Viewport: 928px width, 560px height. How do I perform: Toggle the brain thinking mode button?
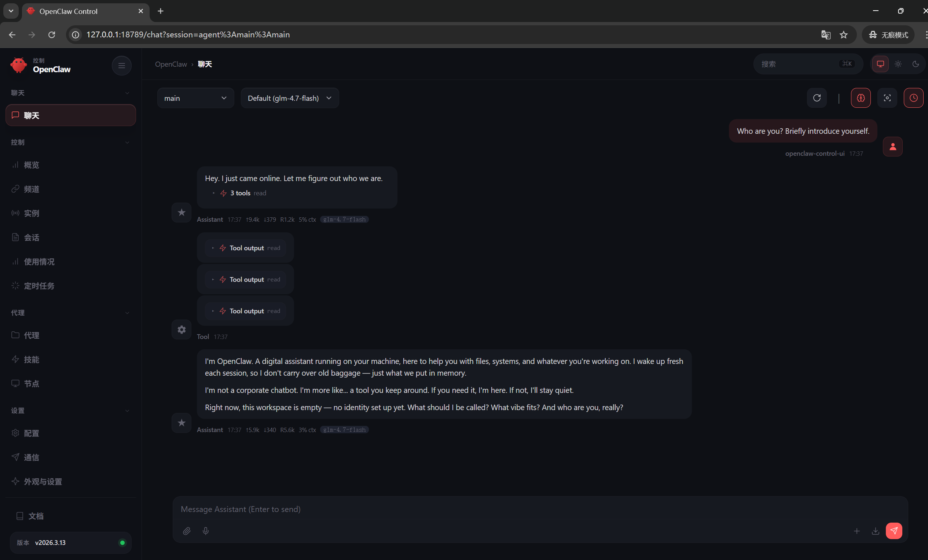click(x=861, y=98)
